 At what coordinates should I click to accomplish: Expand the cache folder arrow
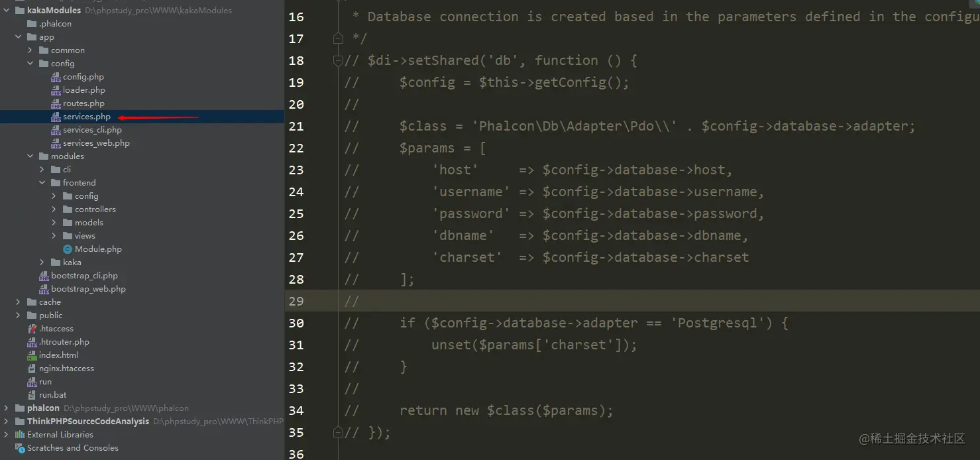coord(19,302)
